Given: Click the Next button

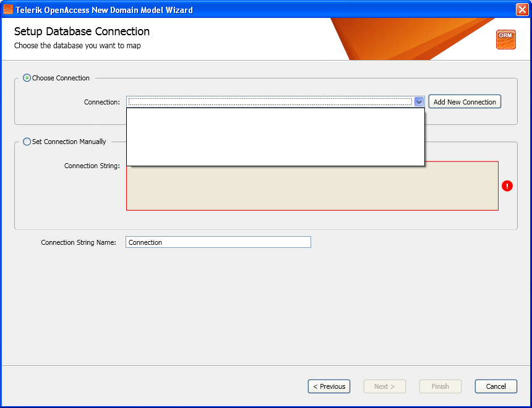Looking at the screenshot, I should pos(385,386).
